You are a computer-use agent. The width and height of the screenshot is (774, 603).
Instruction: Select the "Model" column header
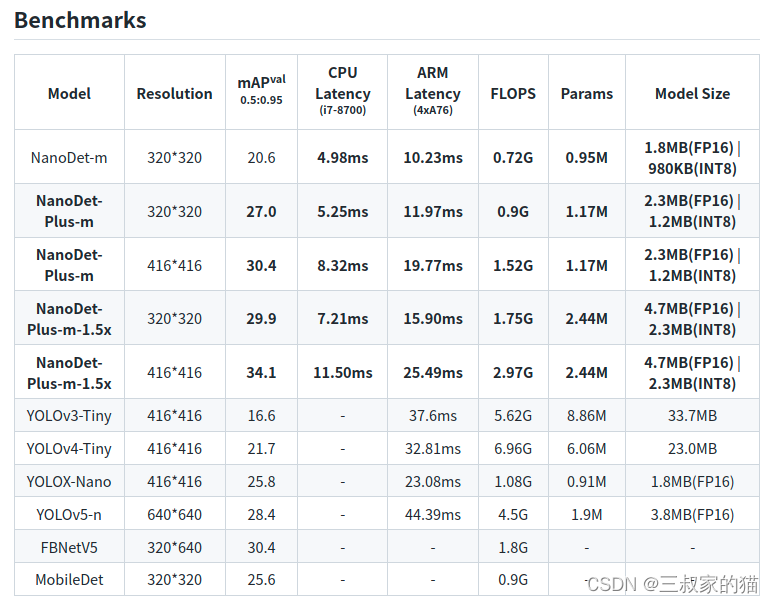coord(69,94)
